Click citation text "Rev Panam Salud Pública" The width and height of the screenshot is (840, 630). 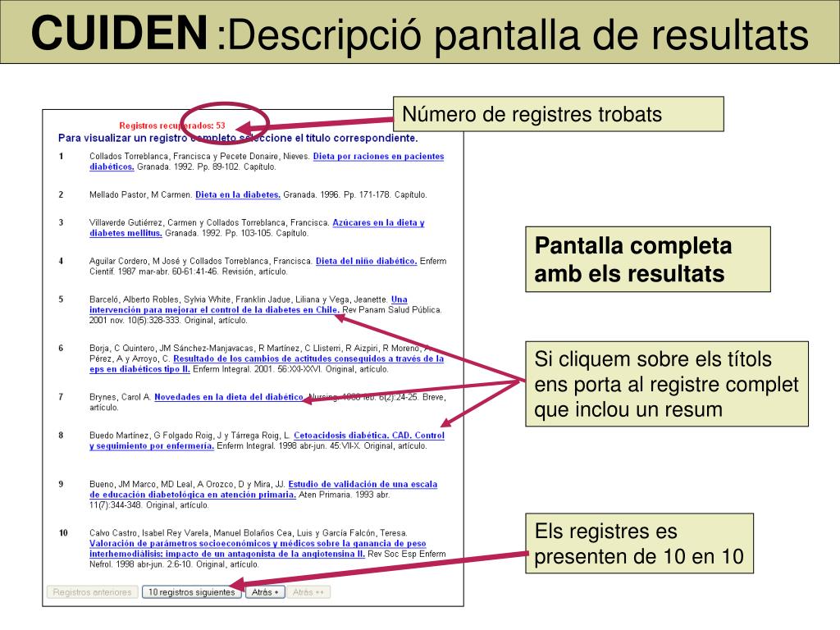coord(391,310)
